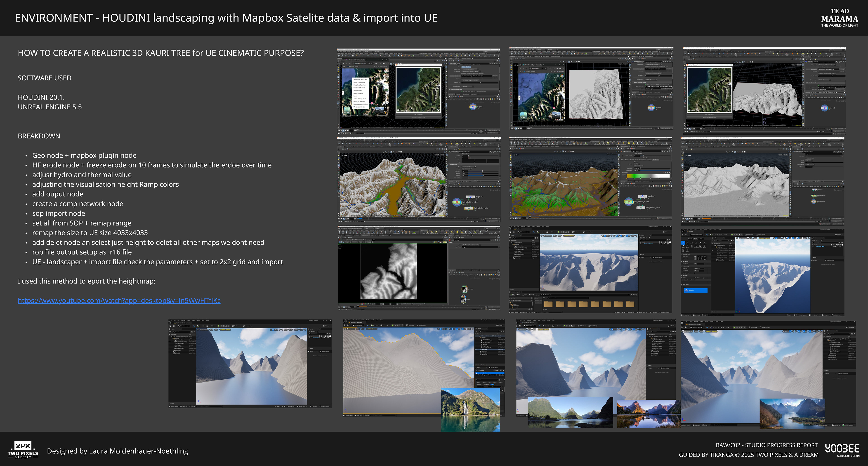This screenshot has height=466, width=868.
Task: Open the YouTube heightmap tutorial link
Action: [119, 300]
